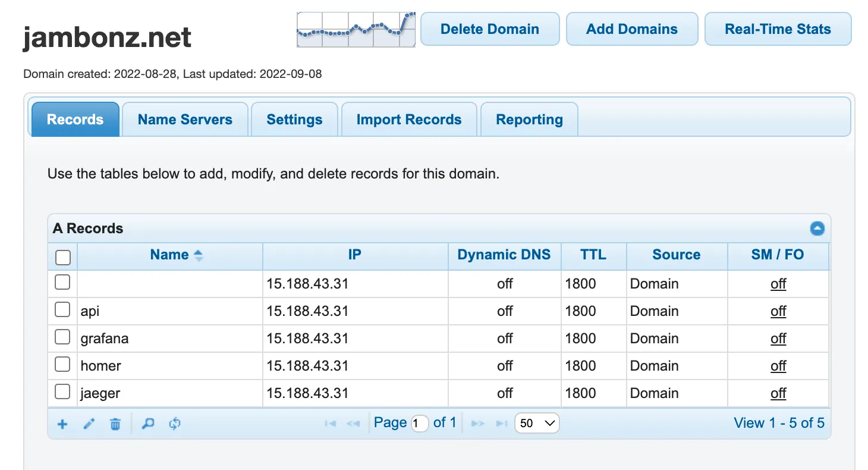Select the grafana record checkbox
Screen dimensions: 868x470
click(62, 337)
